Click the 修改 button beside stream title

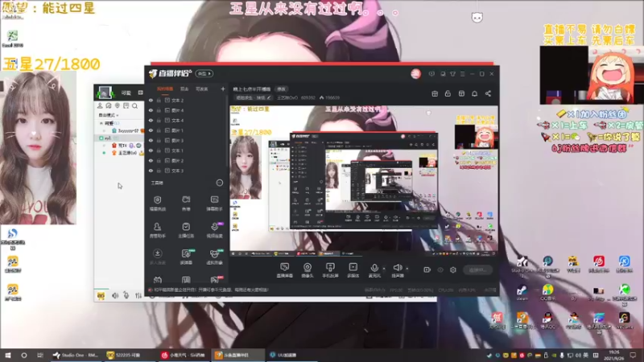pos(281,89)
